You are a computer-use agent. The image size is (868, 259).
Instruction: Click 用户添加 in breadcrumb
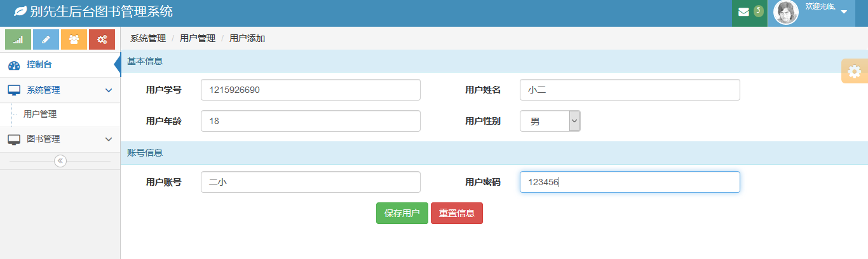[247, 38]
